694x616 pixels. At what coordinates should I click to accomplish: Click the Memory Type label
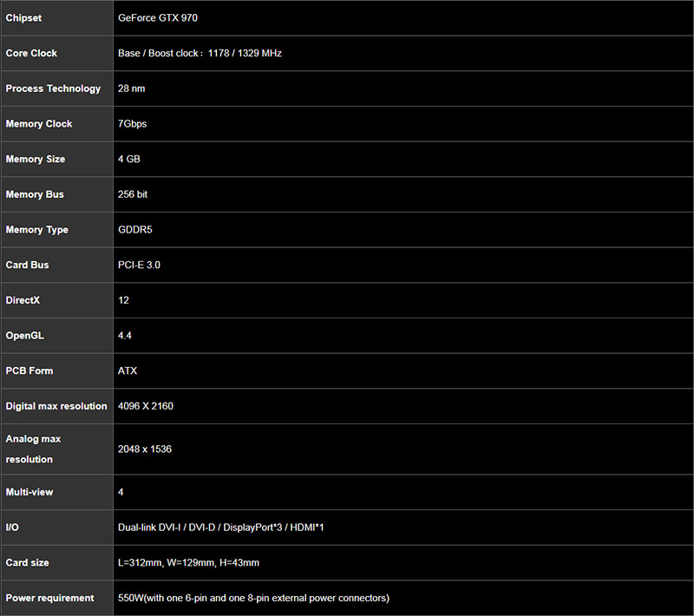(x=37, y=230)
